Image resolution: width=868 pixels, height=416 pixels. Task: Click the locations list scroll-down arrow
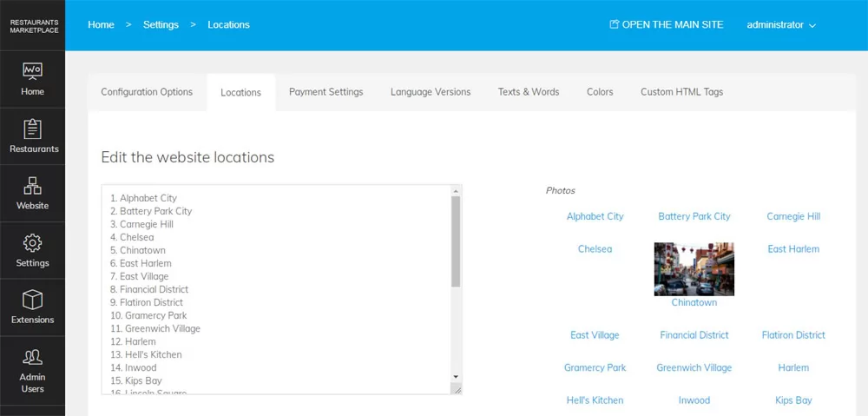pyautogui.click(x=456, y=377)
